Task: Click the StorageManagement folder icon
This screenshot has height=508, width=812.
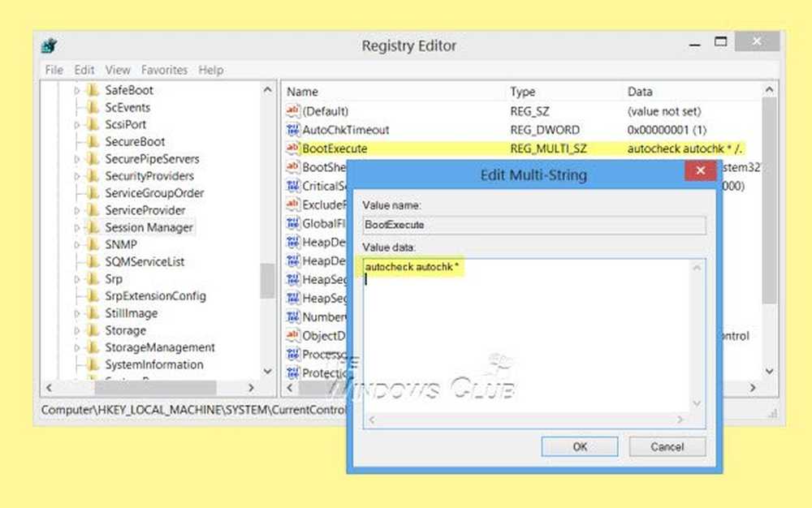Action: click(x=93, y=347)
